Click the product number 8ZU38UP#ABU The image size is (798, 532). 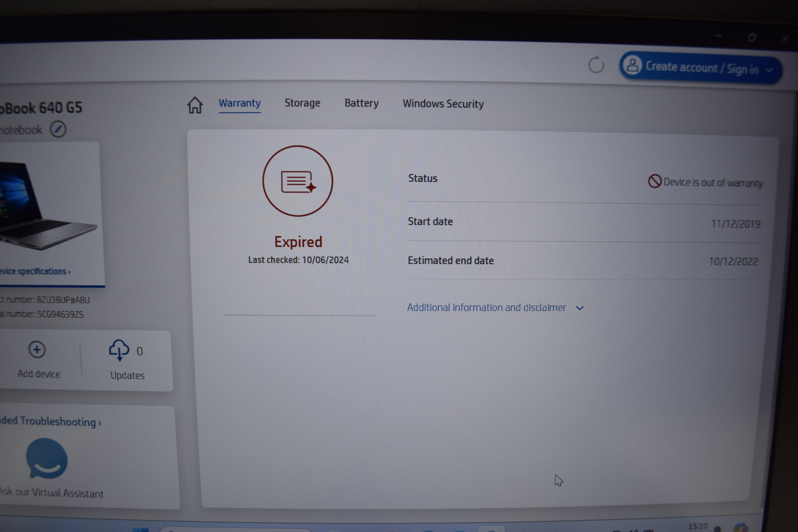click(63, 300)
